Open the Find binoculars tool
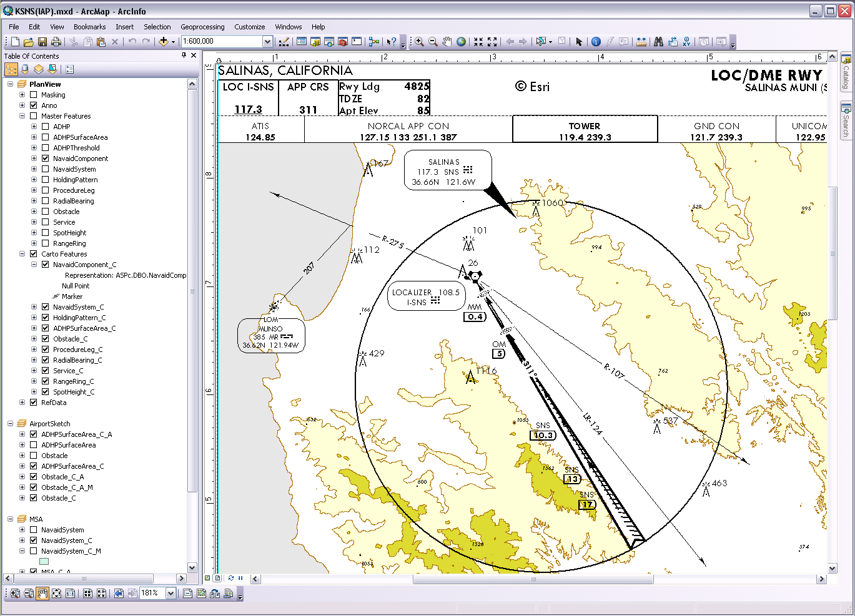 pos(658,42)
